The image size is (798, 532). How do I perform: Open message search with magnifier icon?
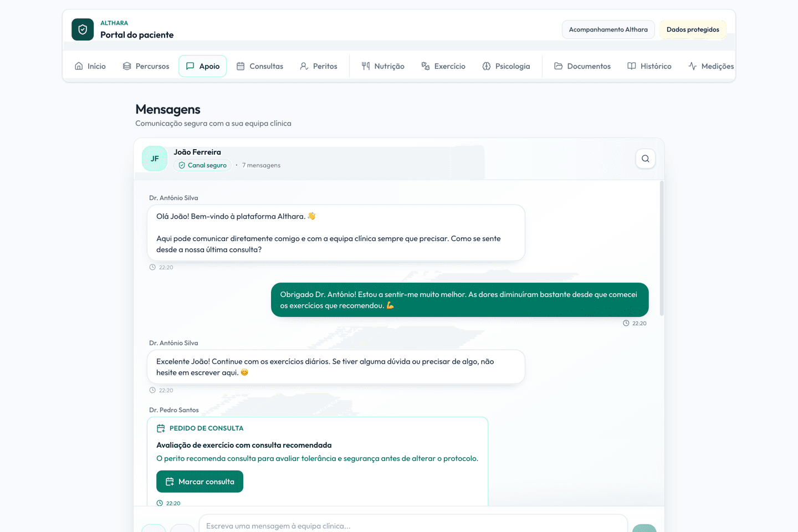click(646, 158)
